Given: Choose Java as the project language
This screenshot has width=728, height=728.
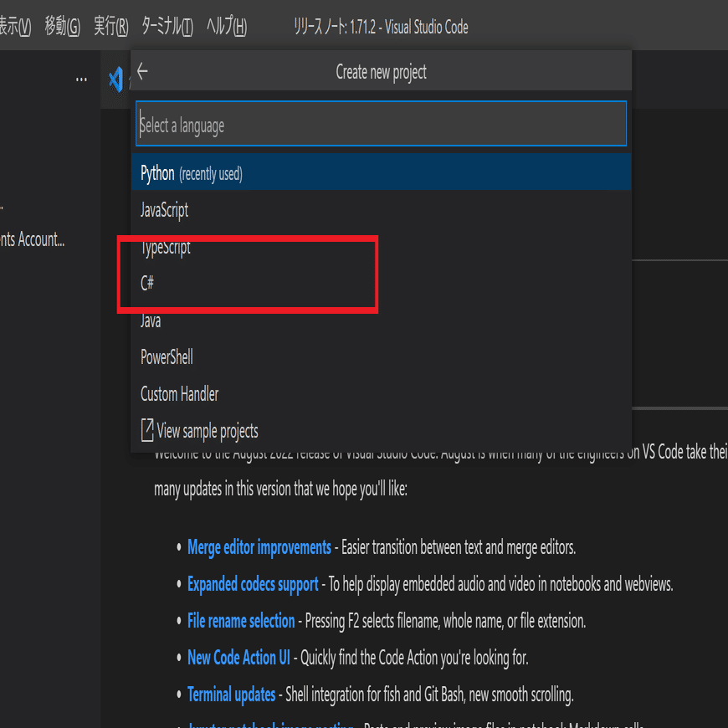Looking at the screenshot, I should pyautogui.click(x=151, y=320).
